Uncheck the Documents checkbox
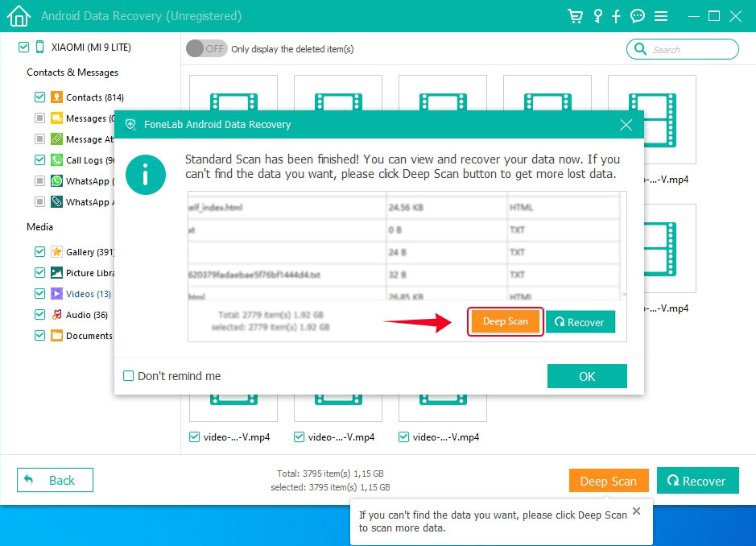Image resolution: width=756 pixels, height=546 pixels. point(40,335)
